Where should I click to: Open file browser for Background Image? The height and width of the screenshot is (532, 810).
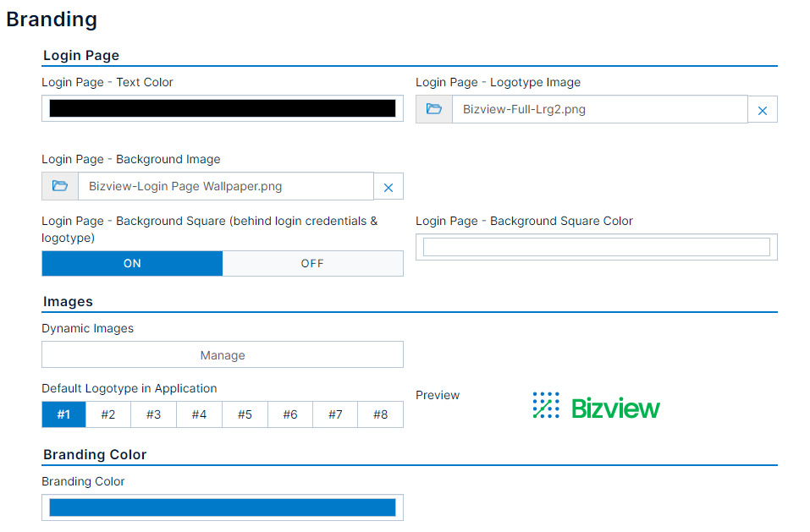pyautogui.click(x=59, y=186)
